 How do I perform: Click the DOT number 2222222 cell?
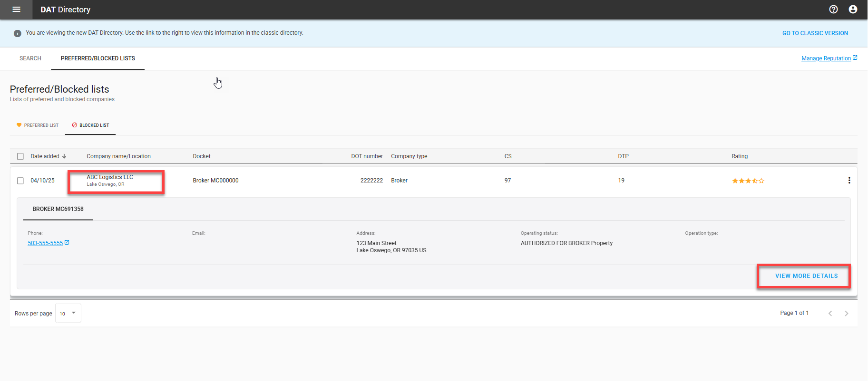371,181
